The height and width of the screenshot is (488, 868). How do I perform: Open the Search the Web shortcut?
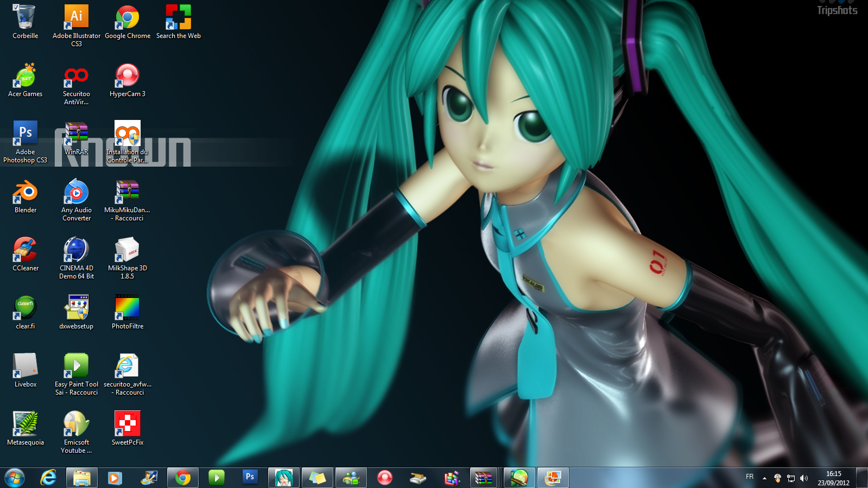click(179, 22)
